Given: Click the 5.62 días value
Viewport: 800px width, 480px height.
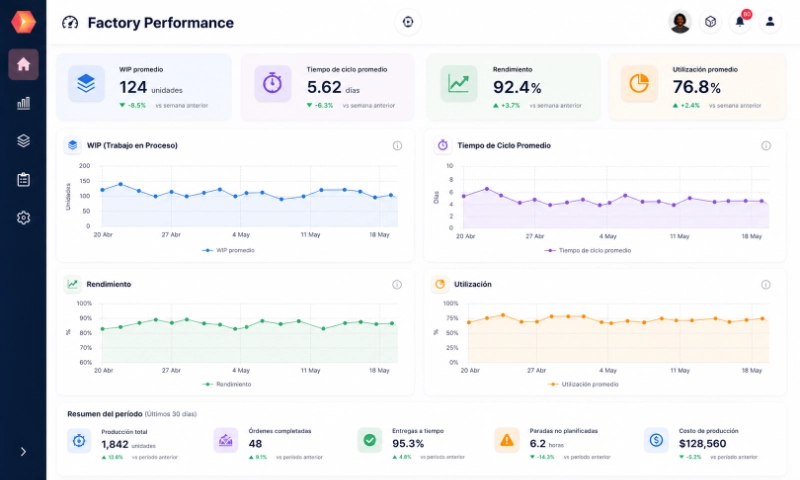Looking at the screenshot, I should [x=333, y=88].
